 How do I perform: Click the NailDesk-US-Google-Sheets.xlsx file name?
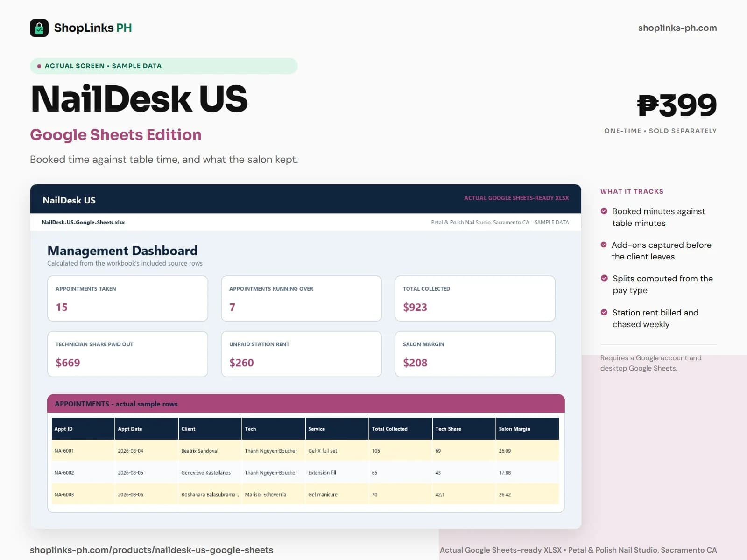[83, 222]
